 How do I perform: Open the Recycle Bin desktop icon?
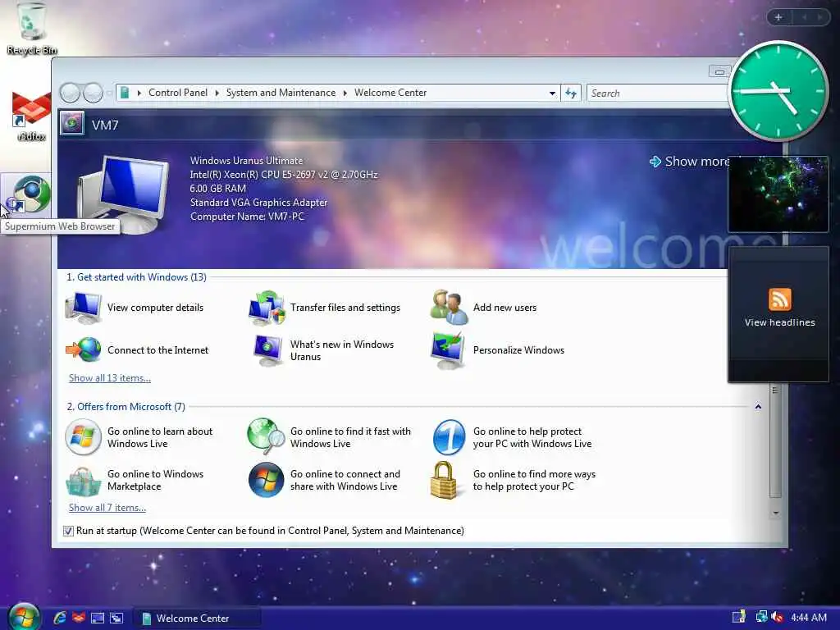tap(32, 28)
